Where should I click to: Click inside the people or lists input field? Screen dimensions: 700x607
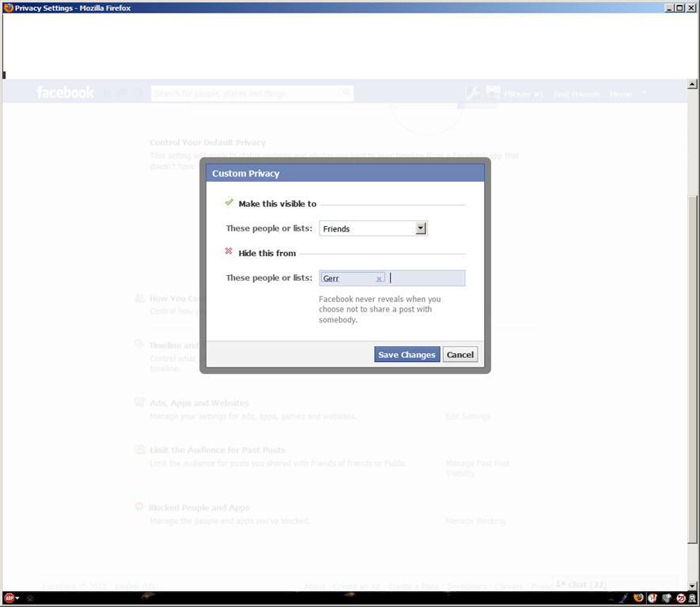(427, 277)
